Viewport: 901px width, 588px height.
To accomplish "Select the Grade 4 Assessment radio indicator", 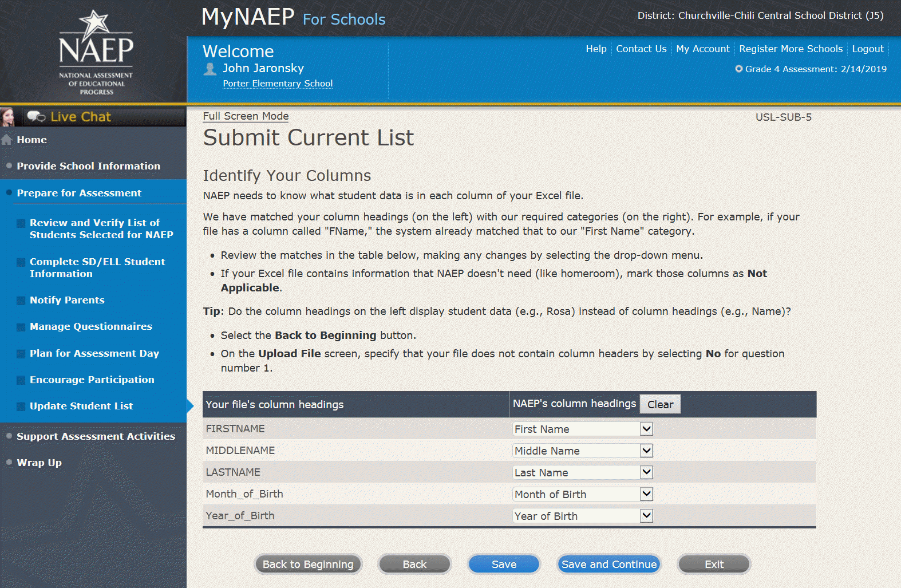I will [738, 69].
